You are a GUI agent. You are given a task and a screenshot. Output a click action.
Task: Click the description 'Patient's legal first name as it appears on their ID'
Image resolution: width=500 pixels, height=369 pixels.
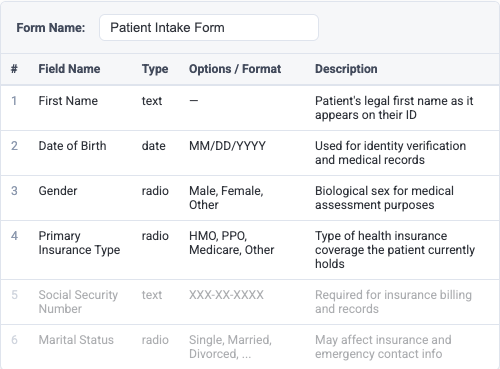click(394, 108)
